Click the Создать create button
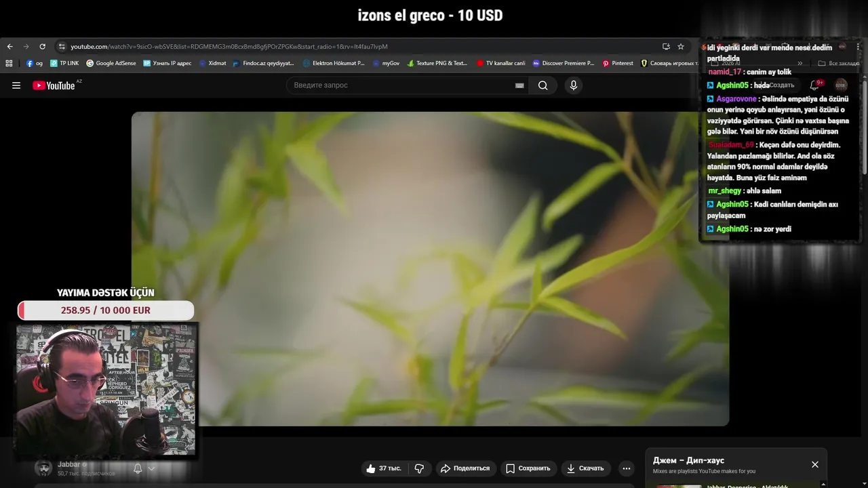Viewport: 868px width, 488px height. pyautogui.click(x=777, y=85)
